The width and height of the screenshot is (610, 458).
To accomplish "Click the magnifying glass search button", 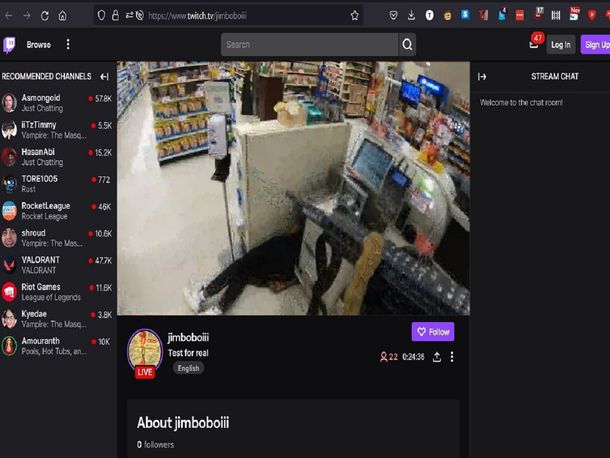I will click(x=407, y=45).
